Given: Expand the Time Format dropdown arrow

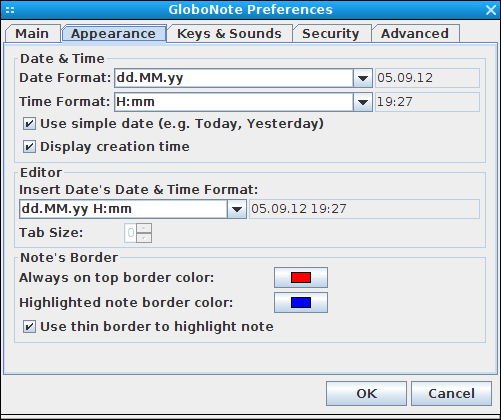Looking at the screenshot, I should tap(363, 102).
